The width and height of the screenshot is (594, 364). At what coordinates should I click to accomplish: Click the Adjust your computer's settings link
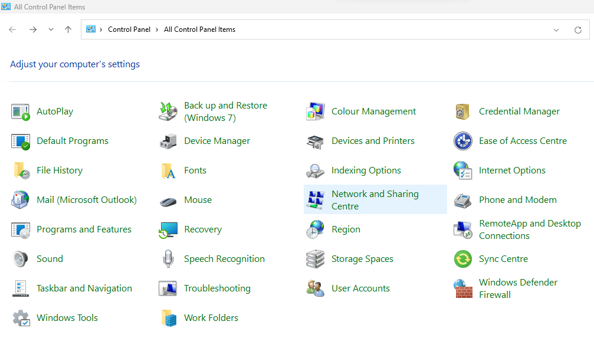(x=75, y=64)
